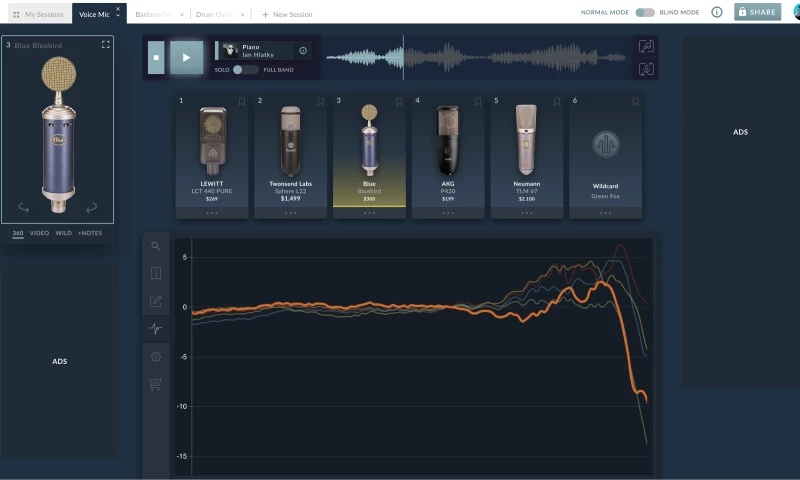Expand options dots under Townsend Labs card
Screen dimensions: 800x480
tap(290, 213)
